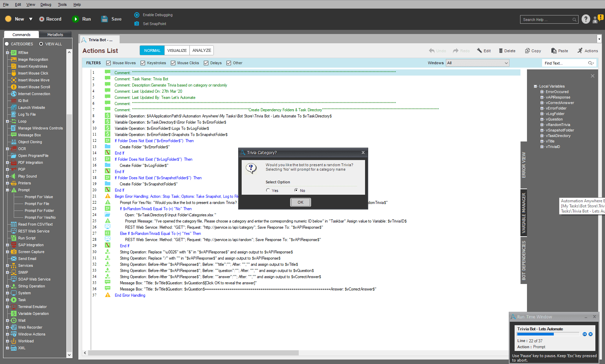605x364 pixels.
Task: Open help question mark icon
Action: tap(586, 19)
